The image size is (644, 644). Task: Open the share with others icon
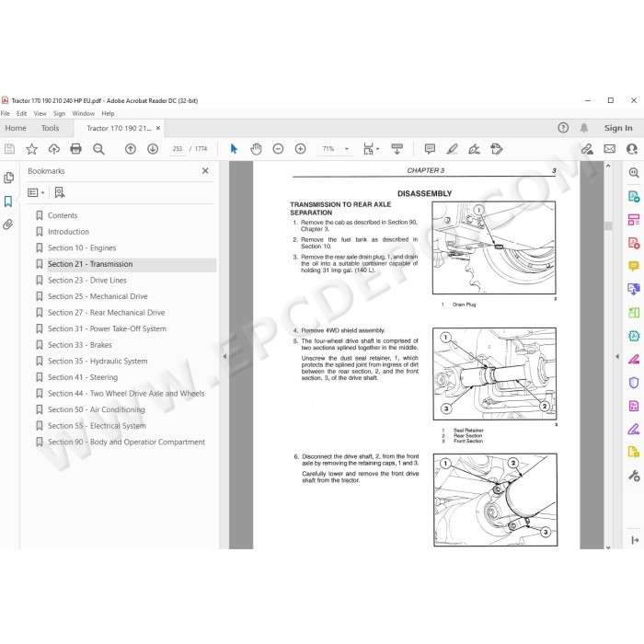[632, 149]
